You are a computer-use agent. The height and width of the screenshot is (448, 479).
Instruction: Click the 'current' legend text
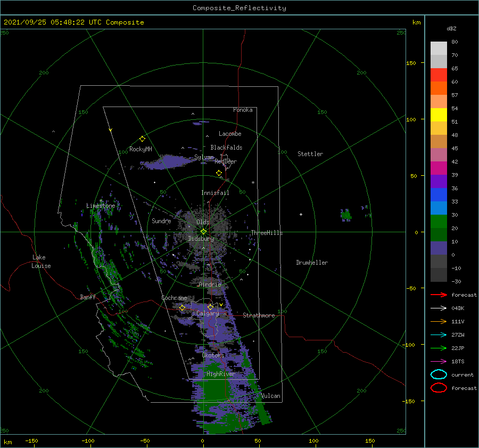tap(462, 374)
